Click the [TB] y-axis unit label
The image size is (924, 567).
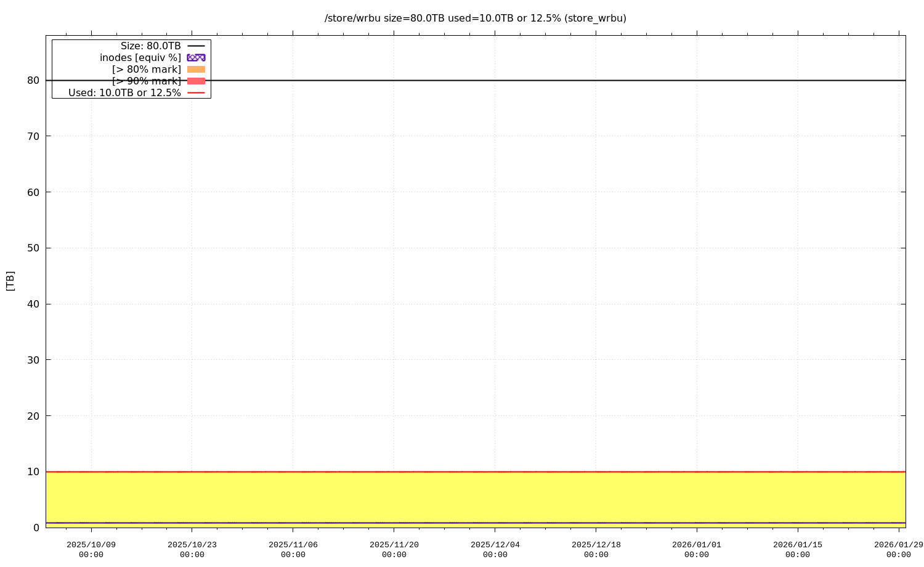pos(10,281)
